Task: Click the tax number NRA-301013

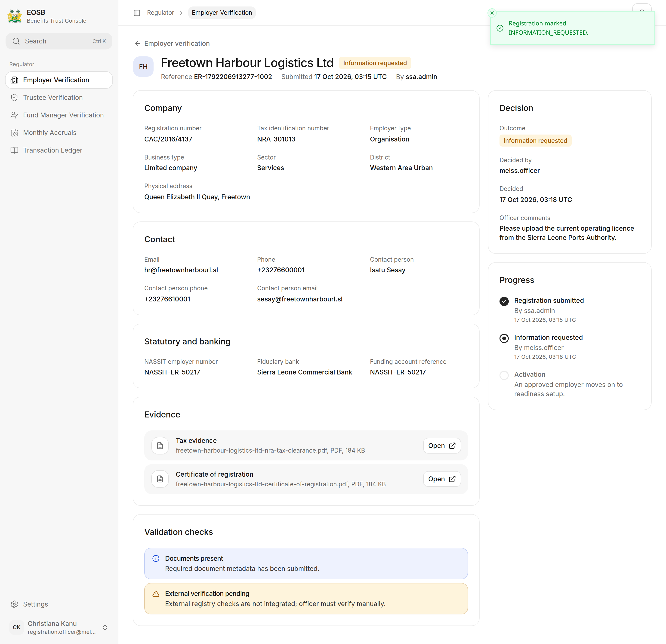Action: point(276,139)
